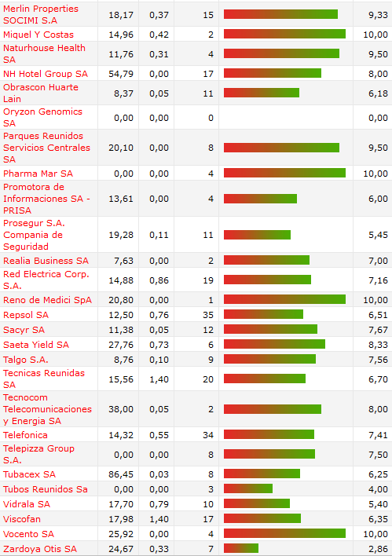392x556 pixels.
Task: Click the Sacyr SA link
Action: coord(24,330)
